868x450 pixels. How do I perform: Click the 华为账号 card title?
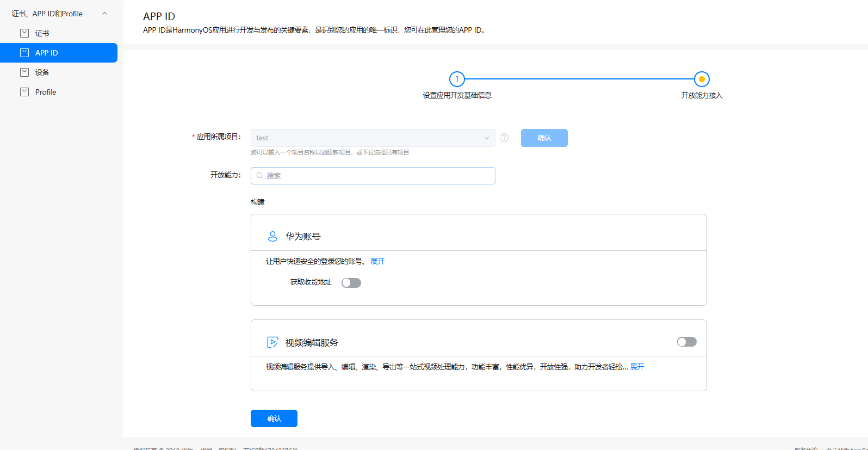(x=303, y=237)
